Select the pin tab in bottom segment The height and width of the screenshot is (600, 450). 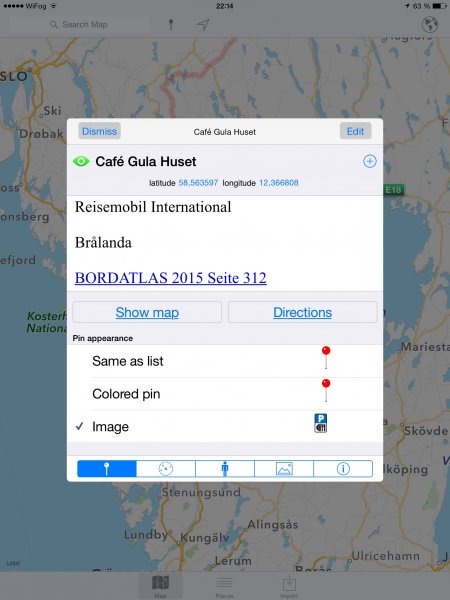(107, 468)
